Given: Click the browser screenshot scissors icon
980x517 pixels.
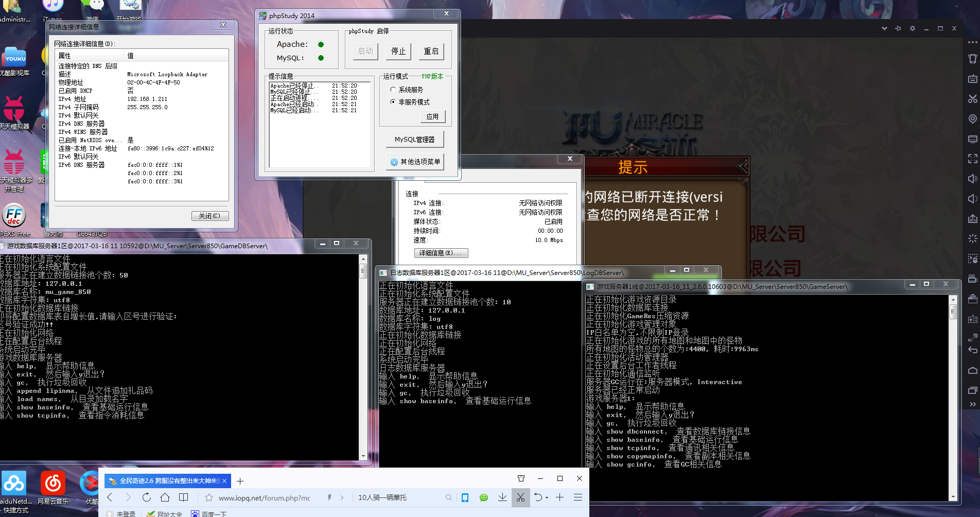Looking at the screenshot, I should 521,497.
